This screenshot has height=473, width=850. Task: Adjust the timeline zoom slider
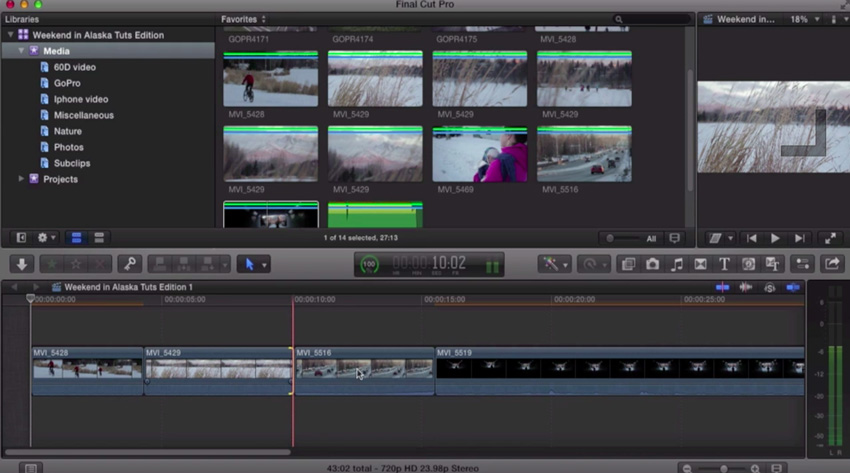[x=724, y=467]
